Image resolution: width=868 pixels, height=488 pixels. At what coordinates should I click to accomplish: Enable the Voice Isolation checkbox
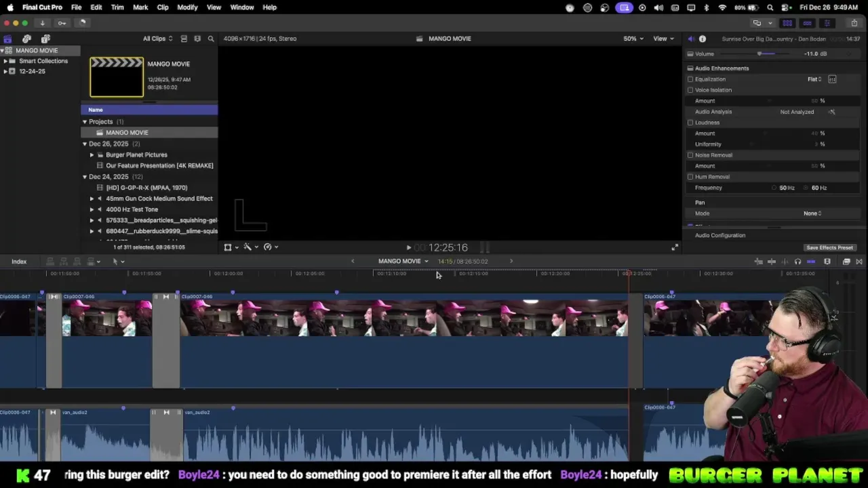tap(690, 90)
